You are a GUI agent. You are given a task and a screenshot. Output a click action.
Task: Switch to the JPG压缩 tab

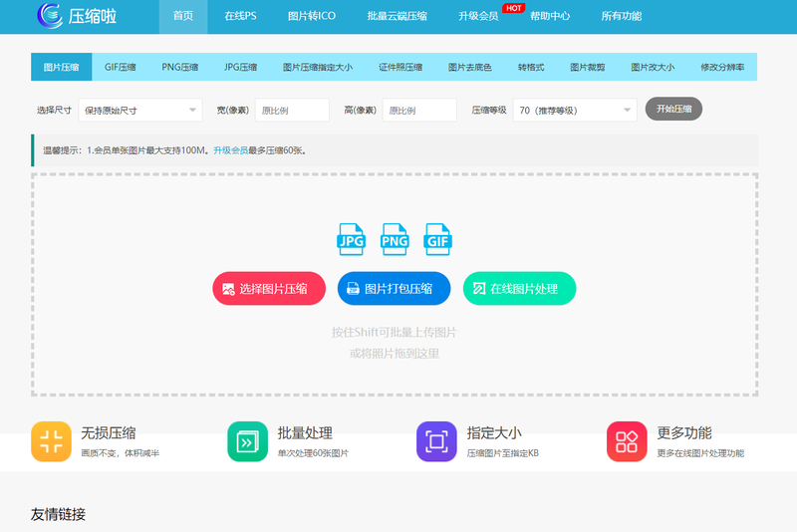coord(240,67)
